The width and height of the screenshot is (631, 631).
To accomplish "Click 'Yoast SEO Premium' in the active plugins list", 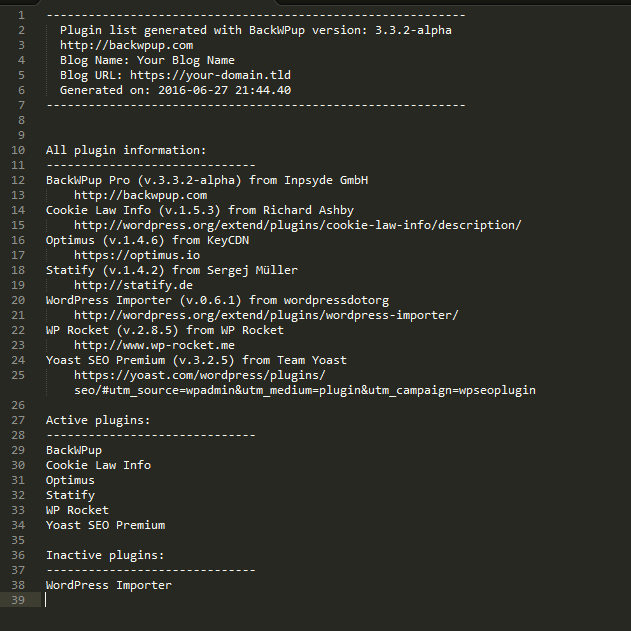I will coord(105,525).
